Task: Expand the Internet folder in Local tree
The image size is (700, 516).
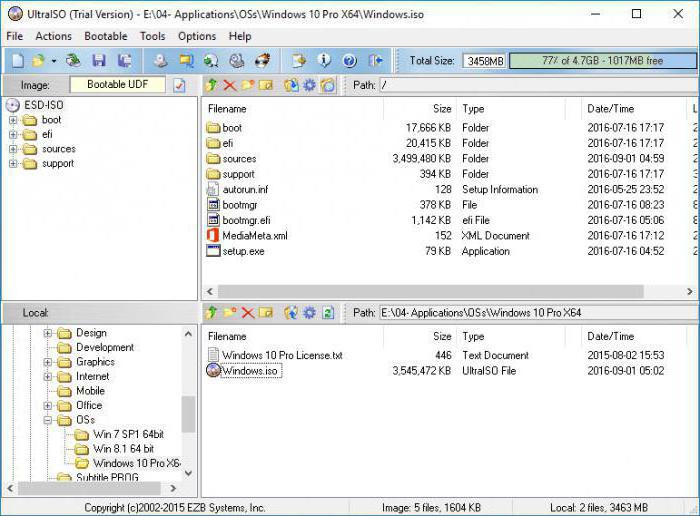Action: point(47,377)
